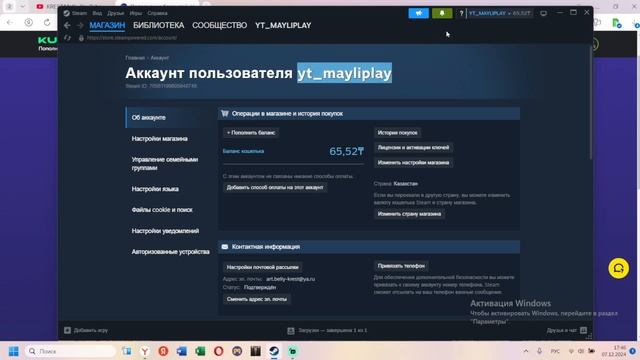Click the page vertical scrollbar
640x360 pixels.
pyautogui.click(x=591, y=102)
